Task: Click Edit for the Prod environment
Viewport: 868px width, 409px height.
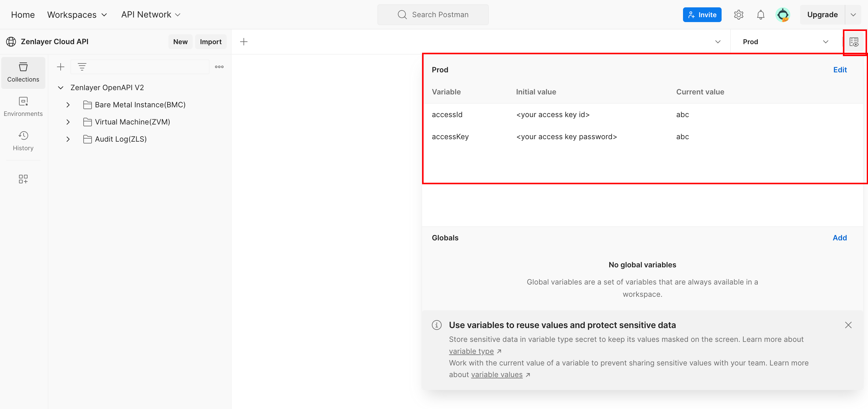Action: click(x=840, y=70)
